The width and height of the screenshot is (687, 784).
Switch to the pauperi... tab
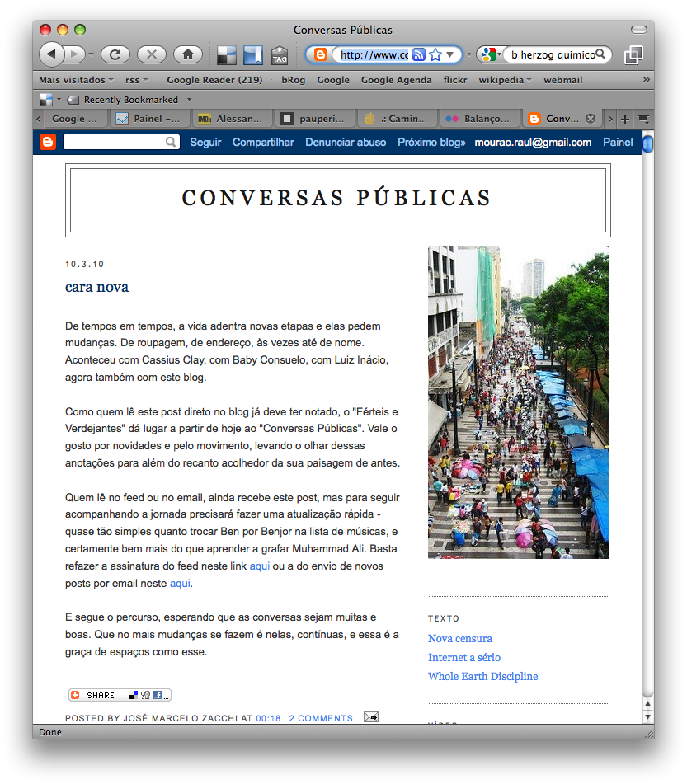tap(315, 119)
